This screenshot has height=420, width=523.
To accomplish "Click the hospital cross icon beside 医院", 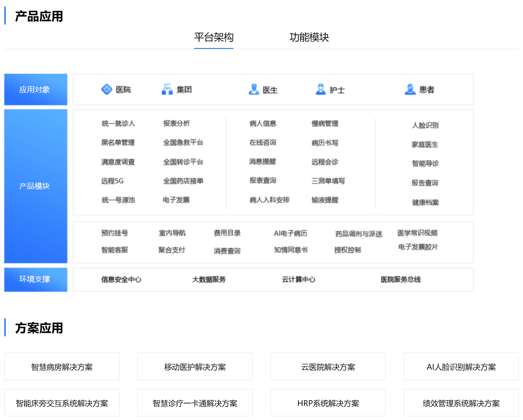I will pyautogui.click(x=107, y=89).
